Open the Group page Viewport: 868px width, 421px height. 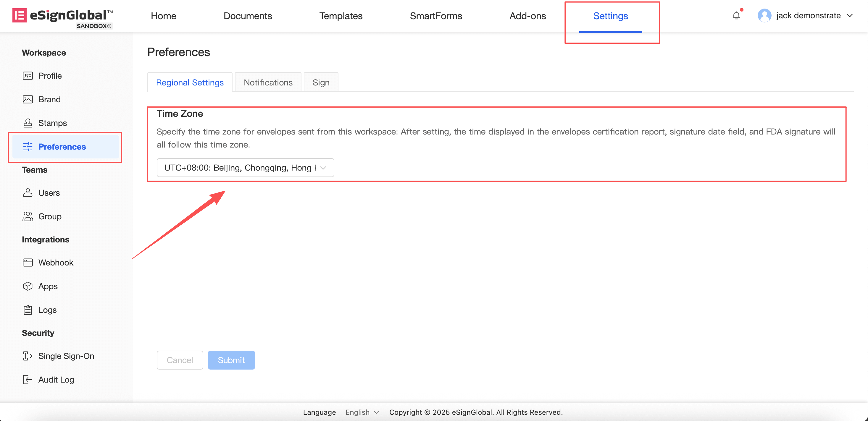pyautogui.click(x=49, y=216)
